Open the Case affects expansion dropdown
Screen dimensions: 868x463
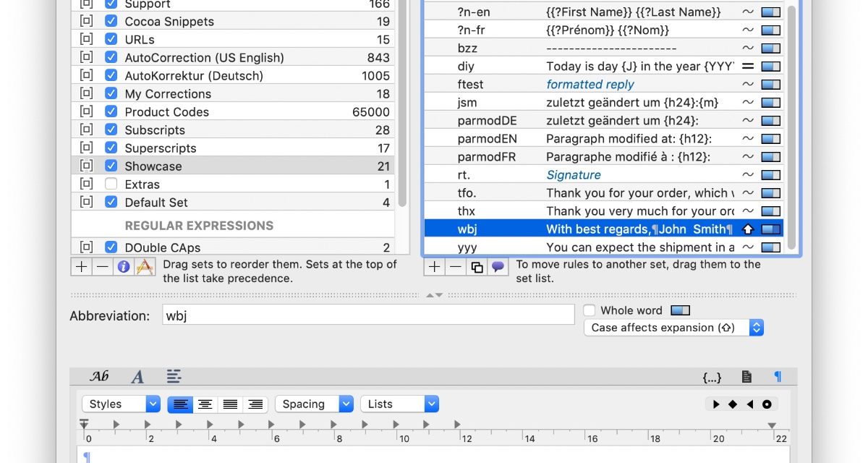click(673, 328)
